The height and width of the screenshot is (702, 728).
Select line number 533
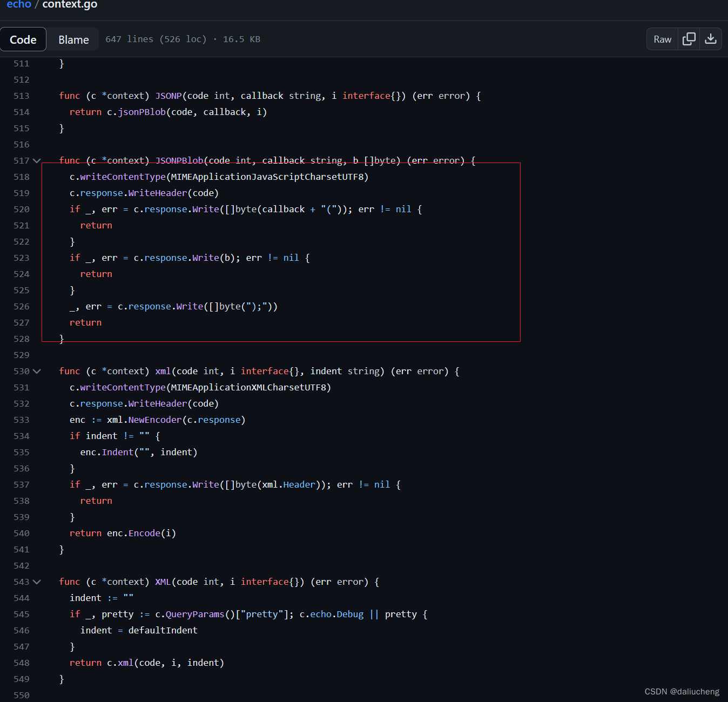(x=22, y=420)
